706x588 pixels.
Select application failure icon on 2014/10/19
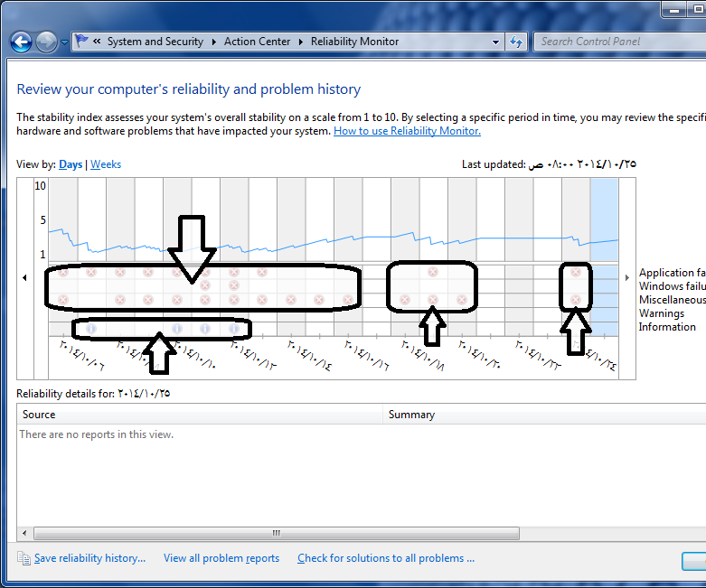click(433, 272)
